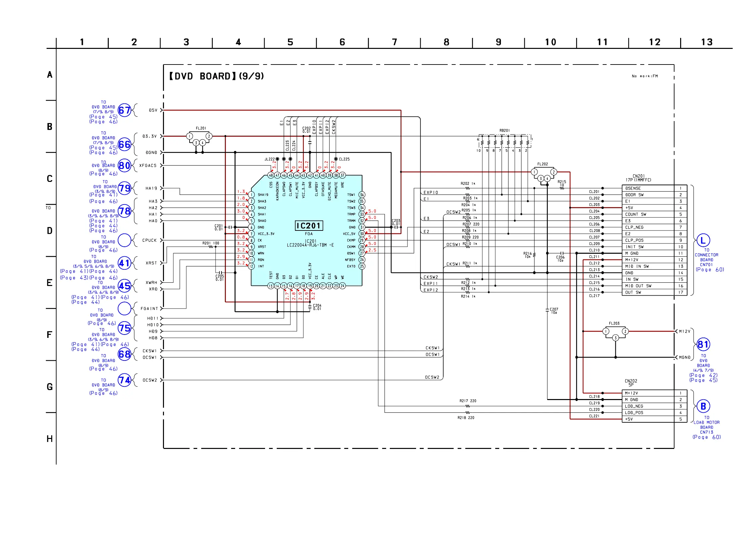The height and width of the screenshot is (560, 745).
Task: Click the IC201 chip label
Action: pyautogui.click(x=309, y=225)
